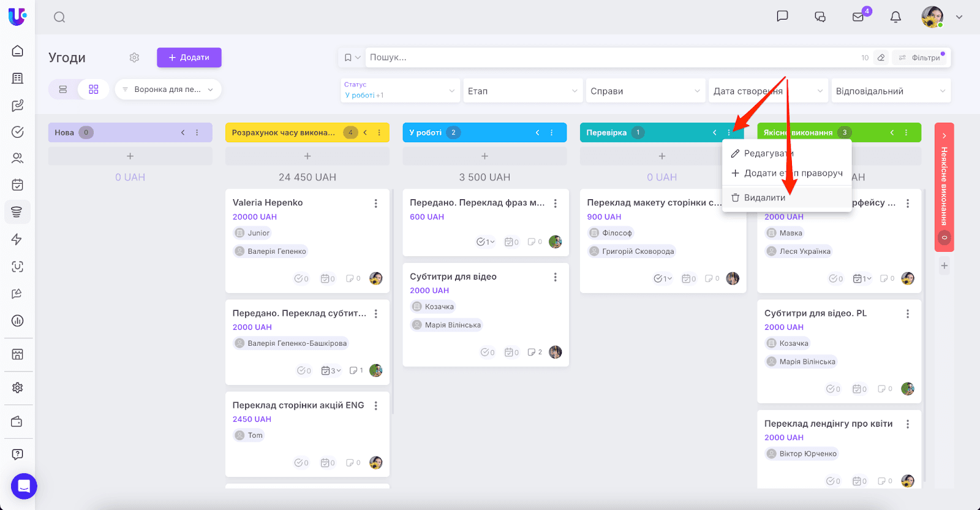Open Valeria Hepenko deal options menu

click(x=376, y=204)
